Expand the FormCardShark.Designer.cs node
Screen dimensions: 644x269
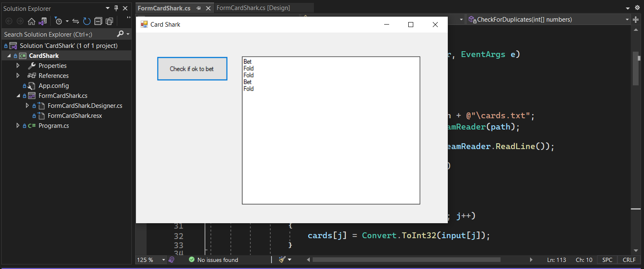tap(27, 105)
